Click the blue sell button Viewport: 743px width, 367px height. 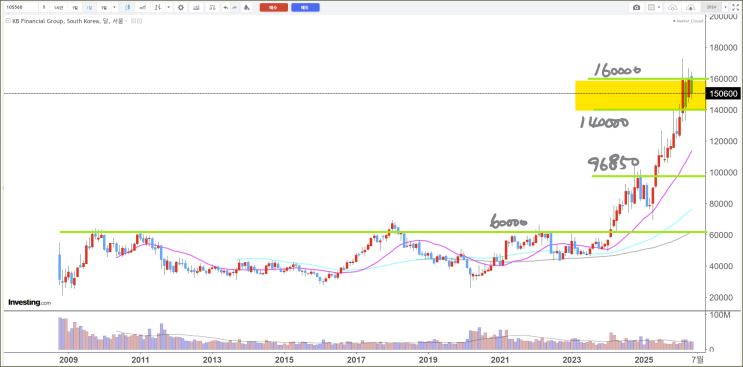pyautogui.click(x=305, y=8)
